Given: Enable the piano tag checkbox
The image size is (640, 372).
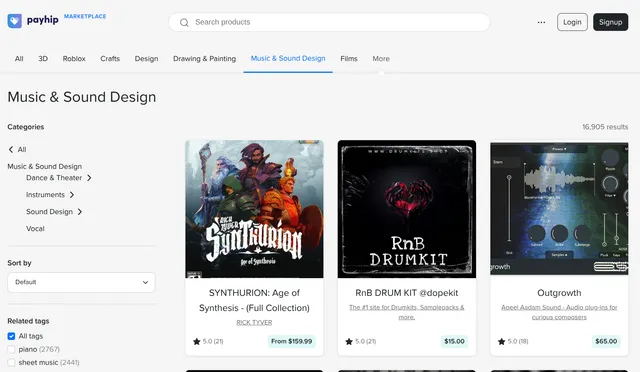Looking at the screenshot, I should click(x=11, y=350).
